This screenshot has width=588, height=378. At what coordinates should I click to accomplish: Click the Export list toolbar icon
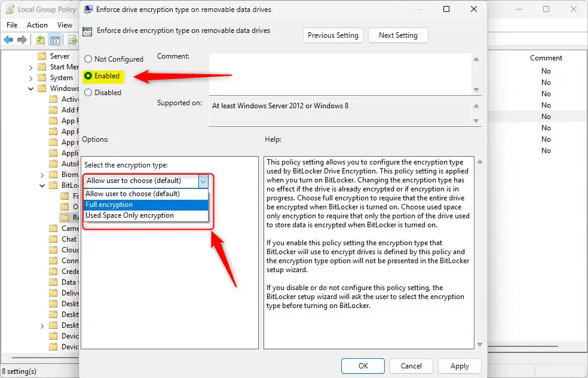point(73,39)
